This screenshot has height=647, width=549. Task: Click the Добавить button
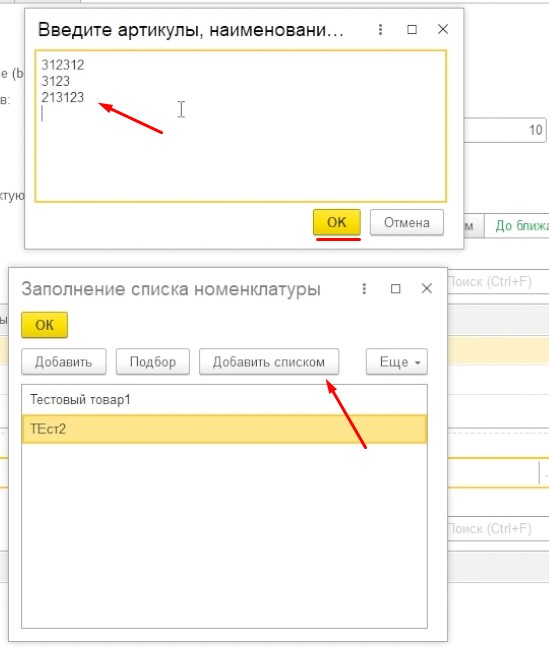point(64,362)
